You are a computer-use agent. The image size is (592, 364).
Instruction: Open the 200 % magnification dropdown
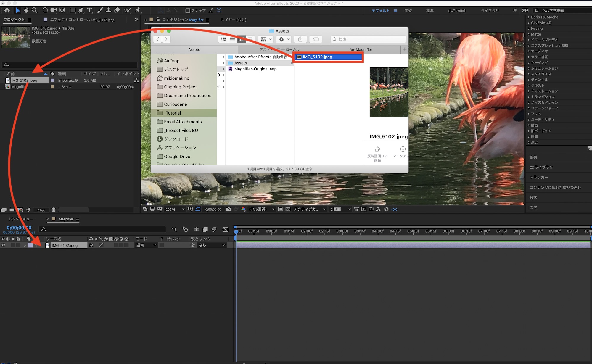click(x=175, y=209)
